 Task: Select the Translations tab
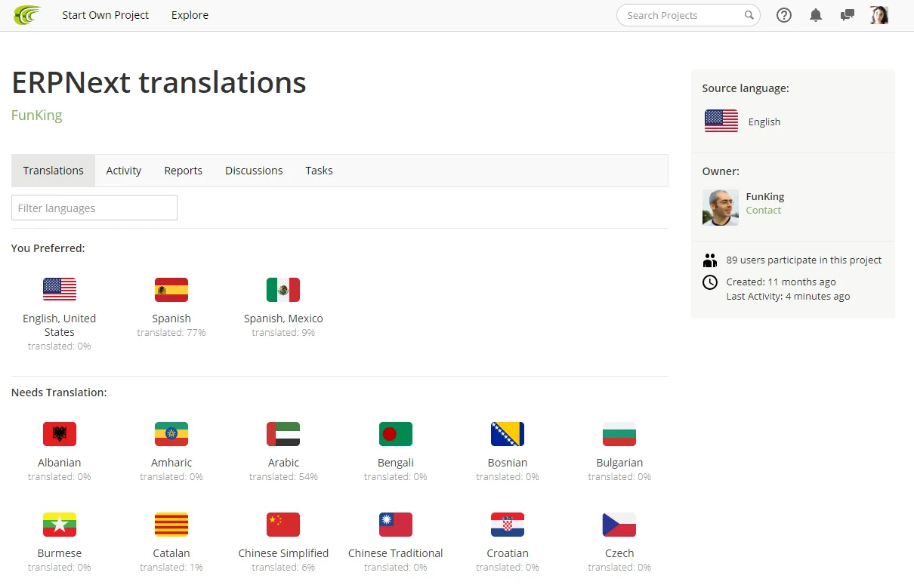click(x=54, y=171)
